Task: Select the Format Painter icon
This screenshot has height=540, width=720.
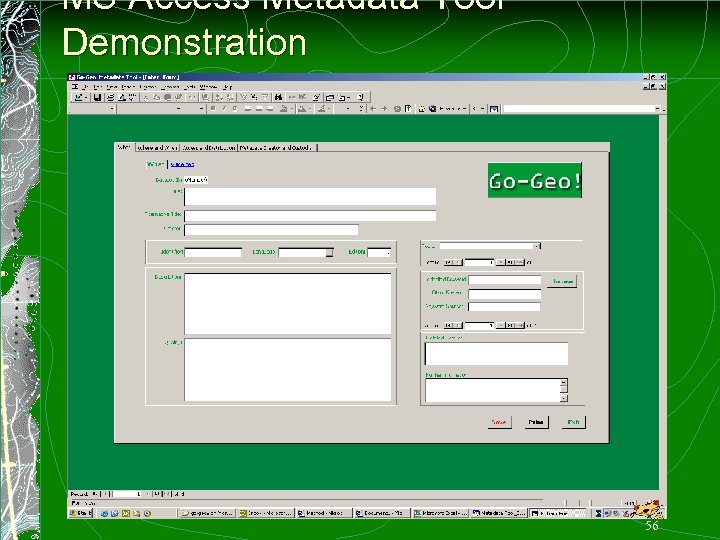Action: coord(178,97)
